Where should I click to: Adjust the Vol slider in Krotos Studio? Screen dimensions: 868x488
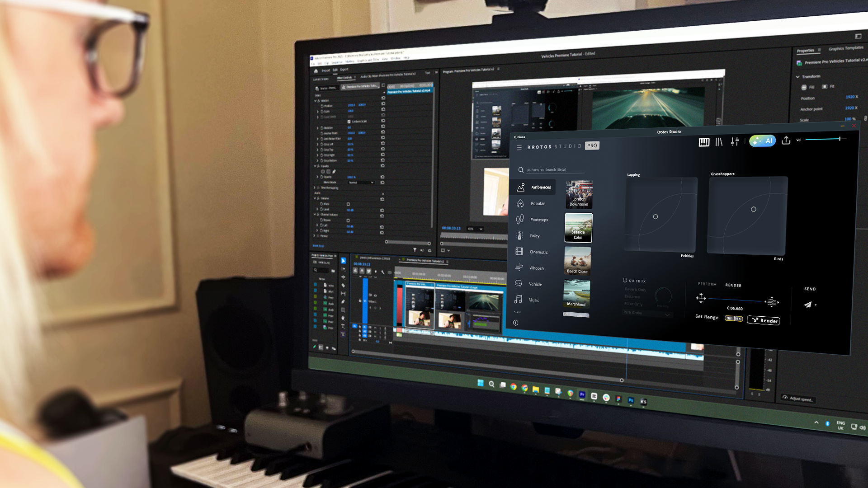click(825, 139)
